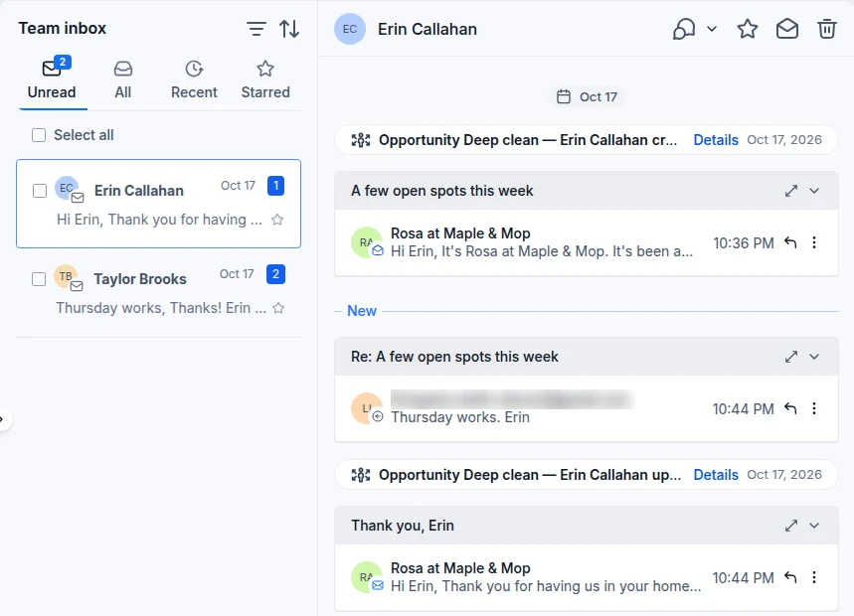The image size is (854, 616).
Task: Switch to the All tab
Action: [123, 79]
